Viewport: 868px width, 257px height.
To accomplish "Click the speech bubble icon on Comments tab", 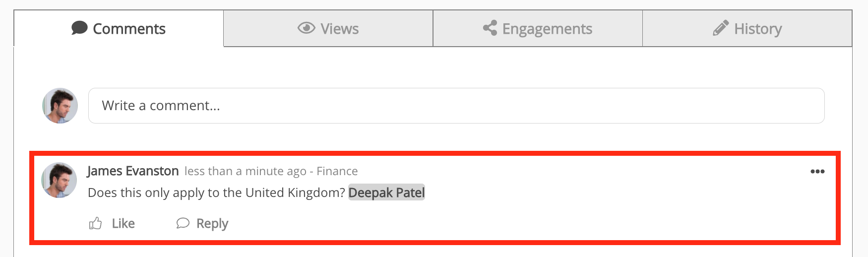I will click(x=79, y=28).
